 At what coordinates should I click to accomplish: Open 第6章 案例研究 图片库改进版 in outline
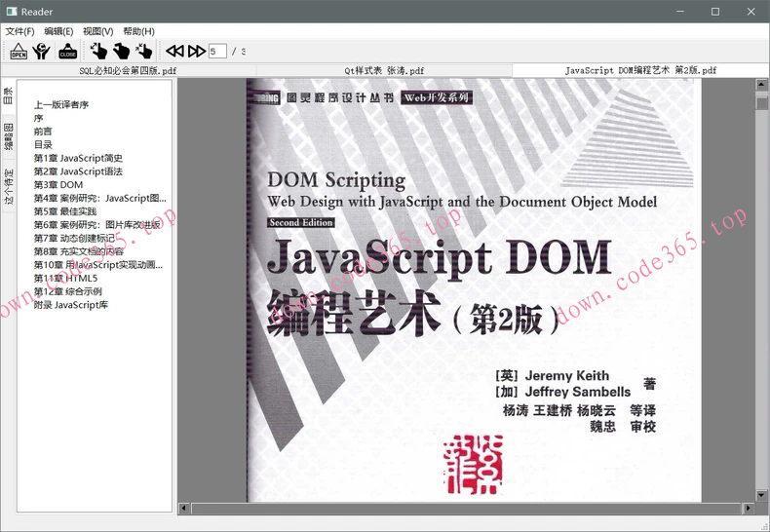(x=96, y=225)
